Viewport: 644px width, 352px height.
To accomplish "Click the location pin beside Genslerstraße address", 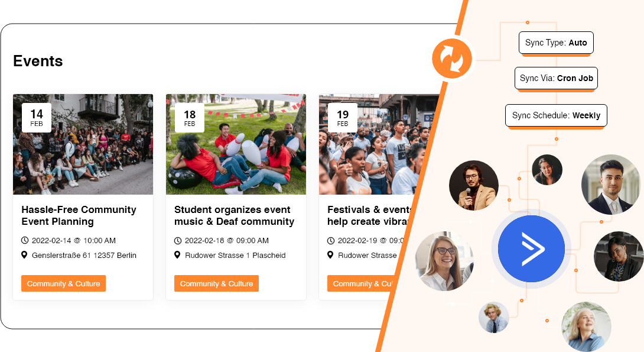I will [x=24, y=255].
